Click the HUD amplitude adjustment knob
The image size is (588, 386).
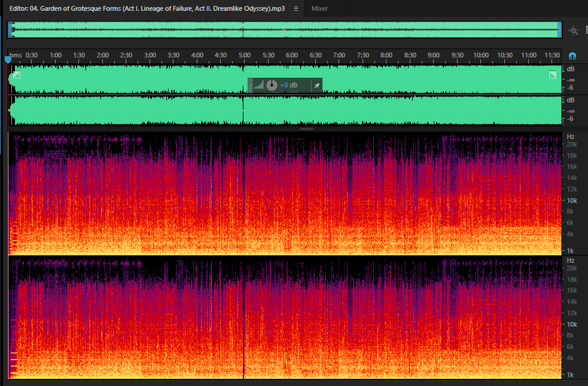tap(272, 85)
